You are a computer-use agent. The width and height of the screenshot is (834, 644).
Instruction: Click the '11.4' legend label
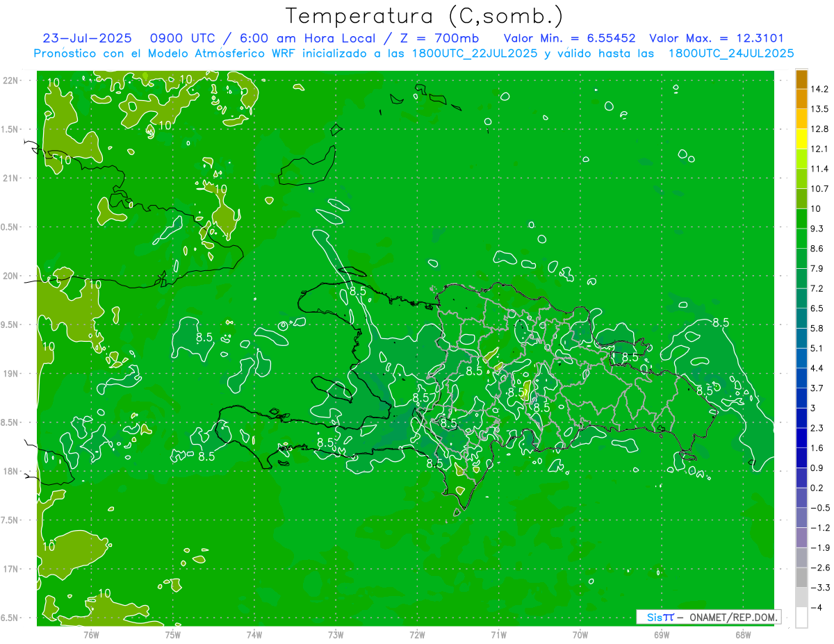820,169
